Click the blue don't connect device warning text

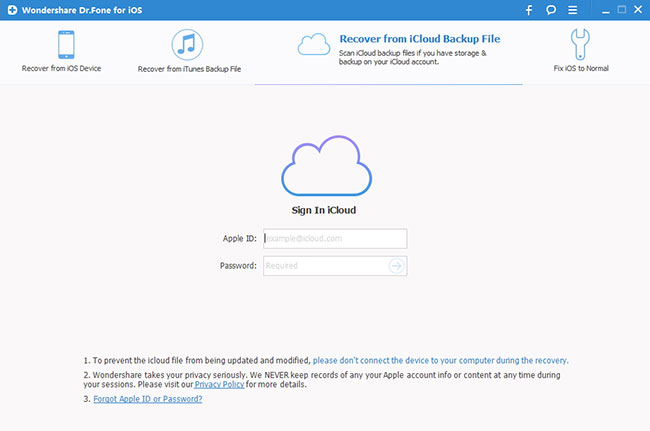click(440, 361)
